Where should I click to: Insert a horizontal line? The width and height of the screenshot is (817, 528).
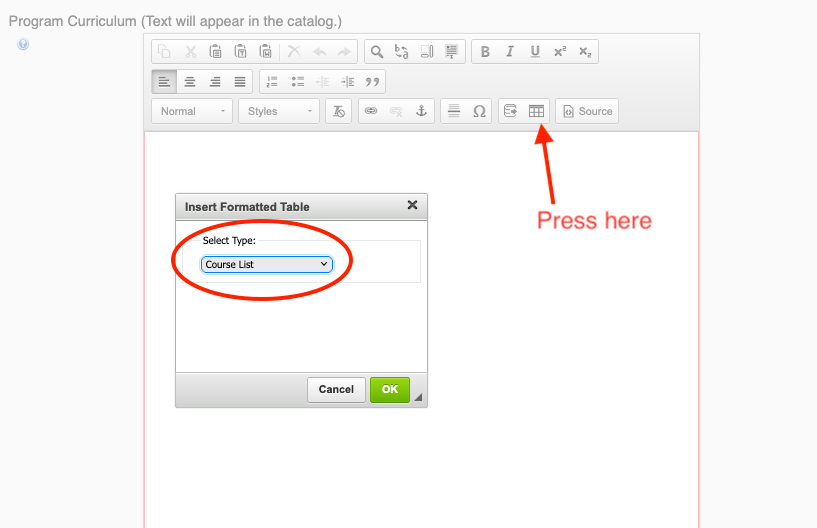454,111
